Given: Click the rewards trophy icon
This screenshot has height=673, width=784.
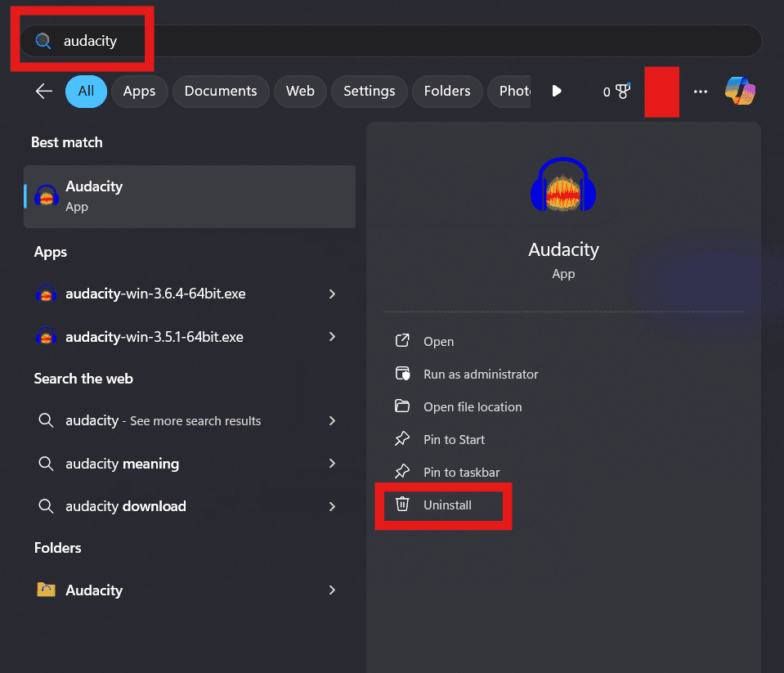Looking at the screenshot, I should 623,91.
